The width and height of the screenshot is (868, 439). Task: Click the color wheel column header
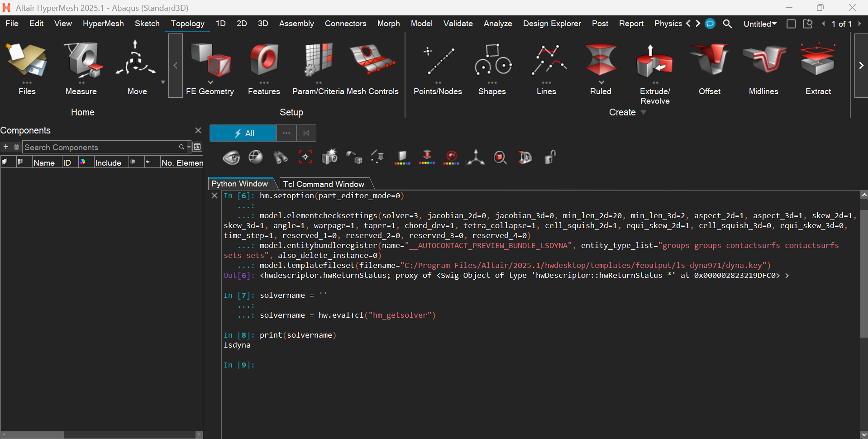(x=82, y=162)
